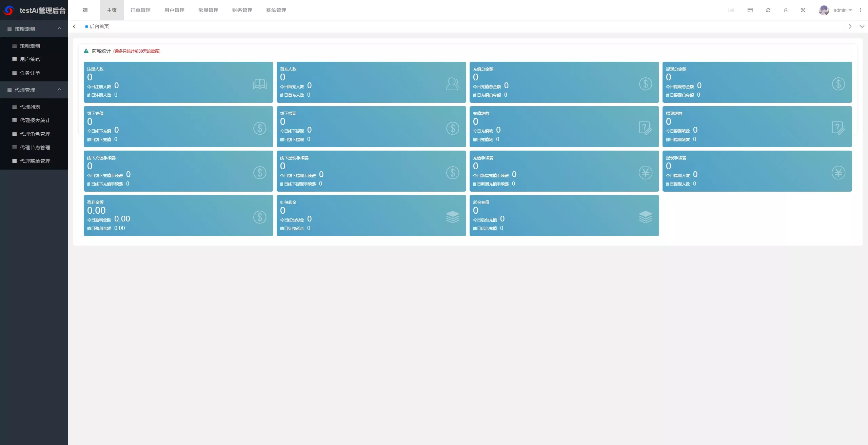Open the tab options down-chevron
Image resolution: width=868 pixels, height=445 pixels.
[x=862, y=26]
